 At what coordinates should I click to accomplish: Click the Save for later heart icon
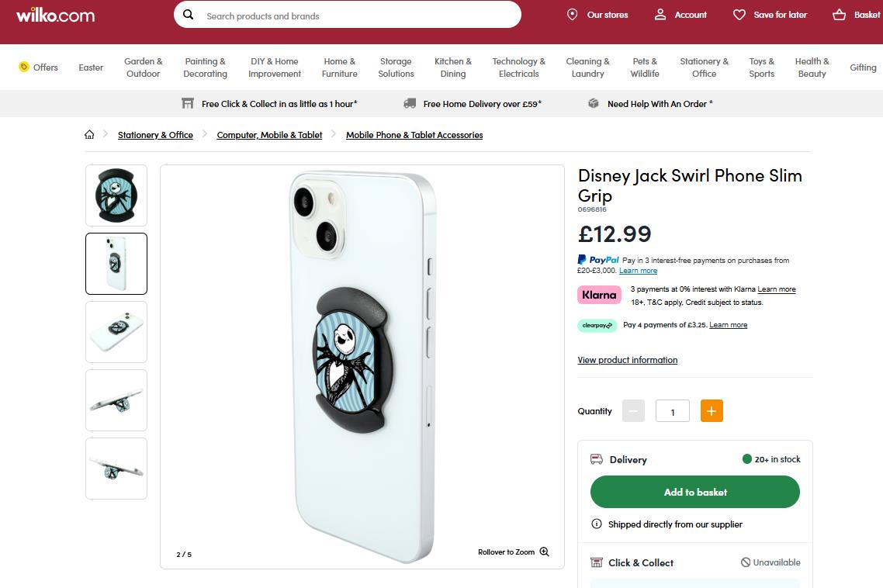click(739, 15)
